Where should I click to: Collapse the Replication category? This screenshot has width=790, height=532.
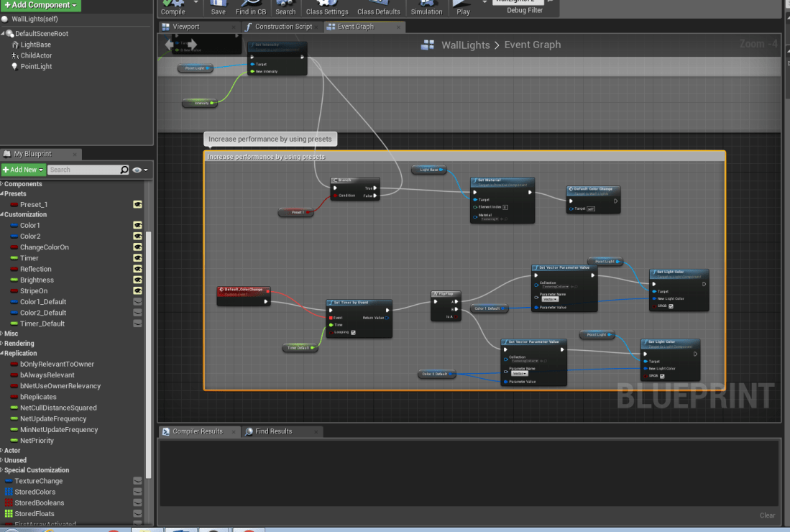coord(20,354)
